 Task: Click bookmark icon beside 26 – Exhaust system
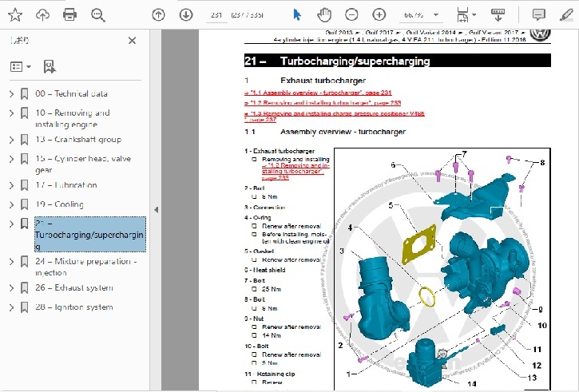pyautogui.click(x=25, y=288)
